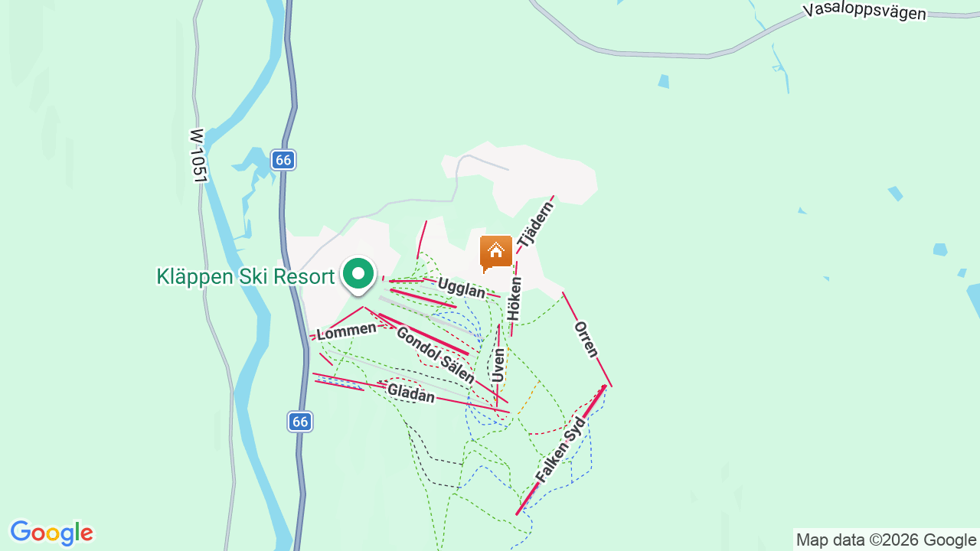
Task: Click the Vasaloppsvägen road label
Action: [865, 12]
